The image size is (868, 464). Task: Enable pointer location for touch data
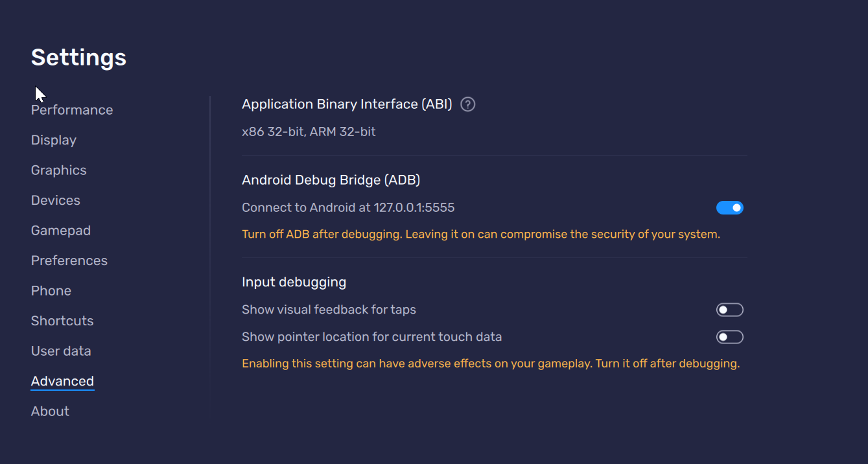tap(729, 336)
